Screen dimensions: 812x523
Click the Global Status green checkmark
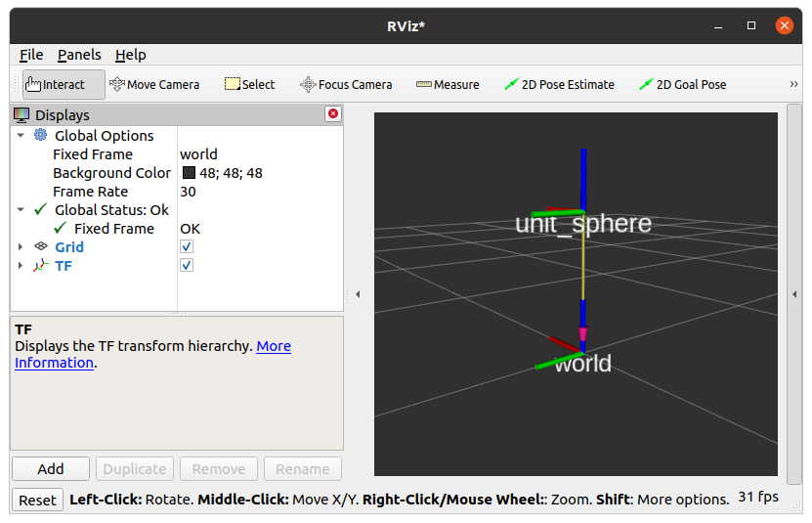click(x=41, y=209)
